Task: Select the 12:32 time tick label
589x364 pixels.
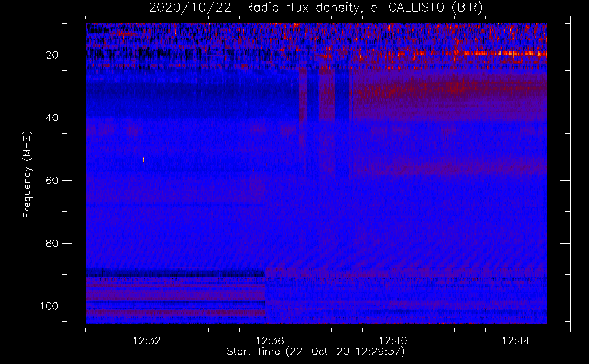Action: point(147,341)
